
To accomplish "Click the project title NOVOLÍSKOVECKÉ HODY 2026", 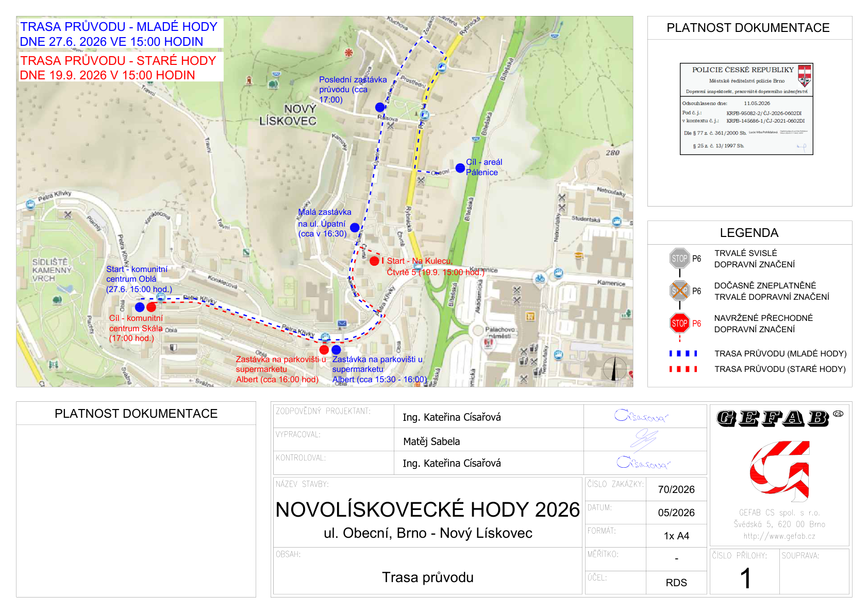I will coord(428,509).
